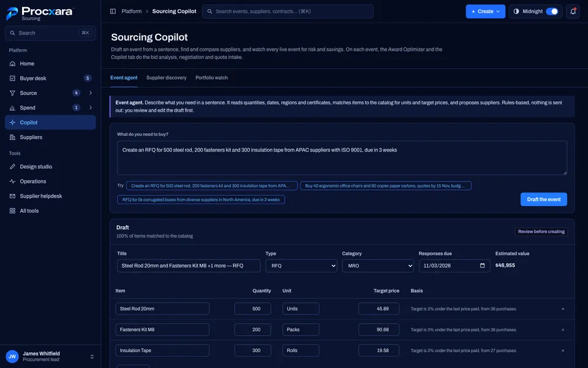Open All tools in the sidebar
588x368 pixels.
(x=50, y=210)
